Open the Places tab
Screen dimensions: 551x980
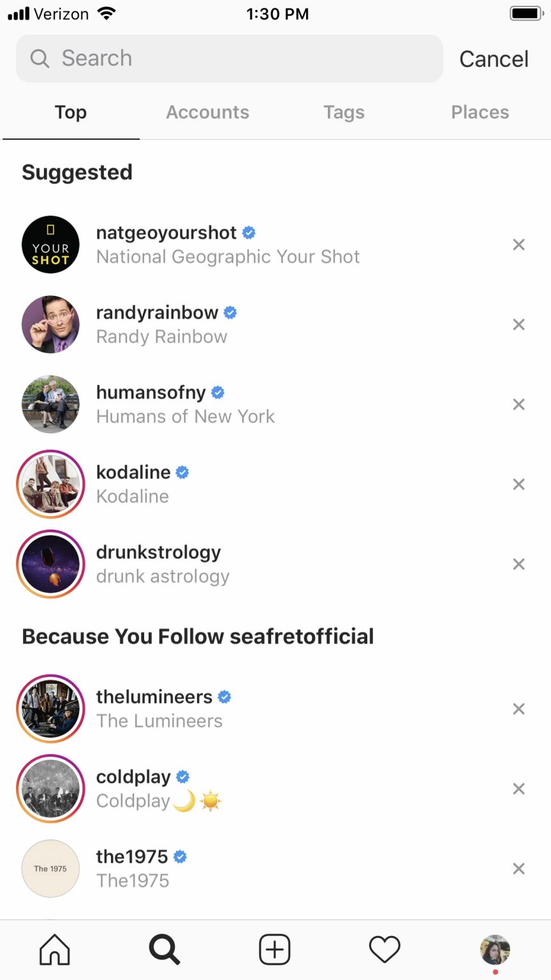pos(480,112)
